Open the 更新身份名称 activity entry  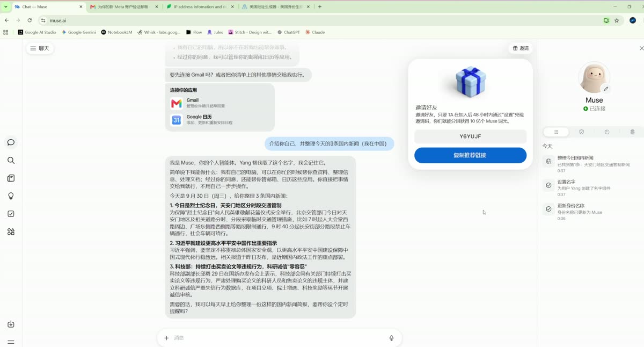tap(592, 212)
